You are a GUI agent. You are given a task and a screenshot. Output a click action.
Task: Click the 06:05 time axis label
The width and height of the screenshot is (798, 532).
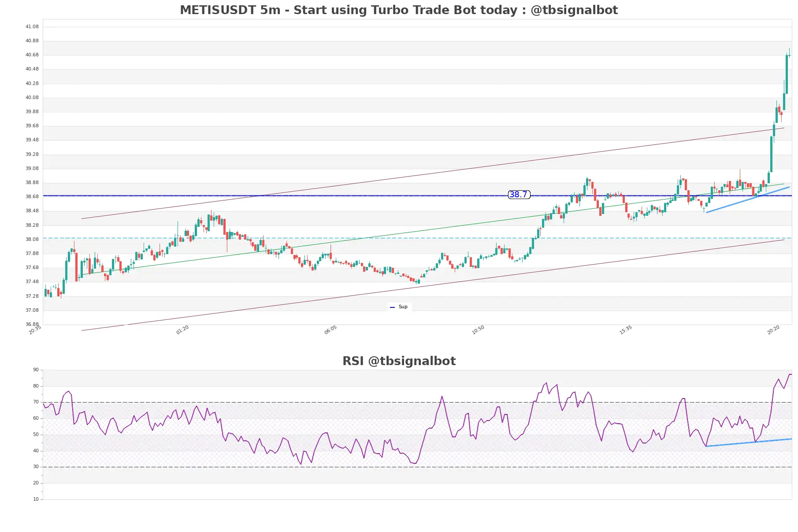pyautogui.click(x=330, y=330)
